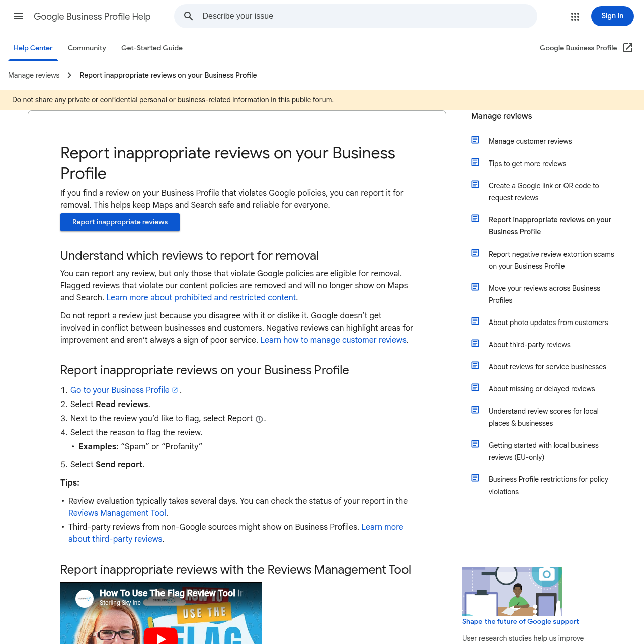
Task: Click article icon beside Manage customer reviews
Action: [475, 140]
